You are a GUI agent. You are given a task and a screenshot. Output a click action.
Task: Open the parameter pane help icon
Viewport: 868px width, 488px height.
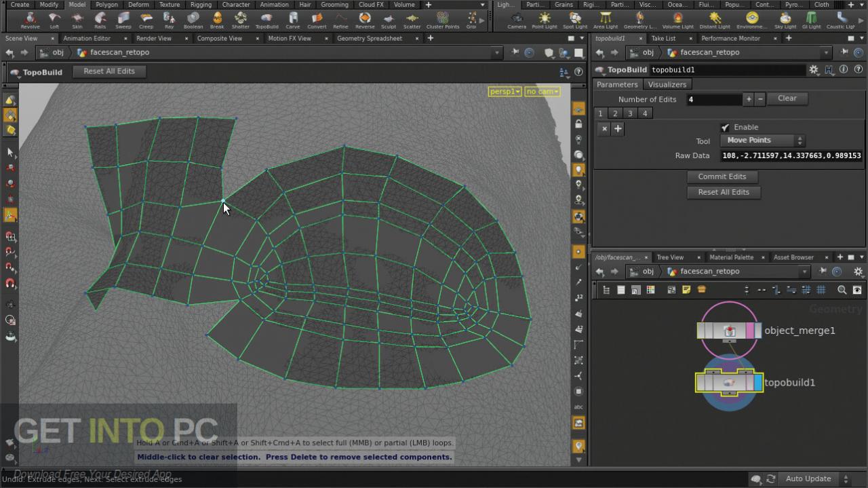(859, 69)
